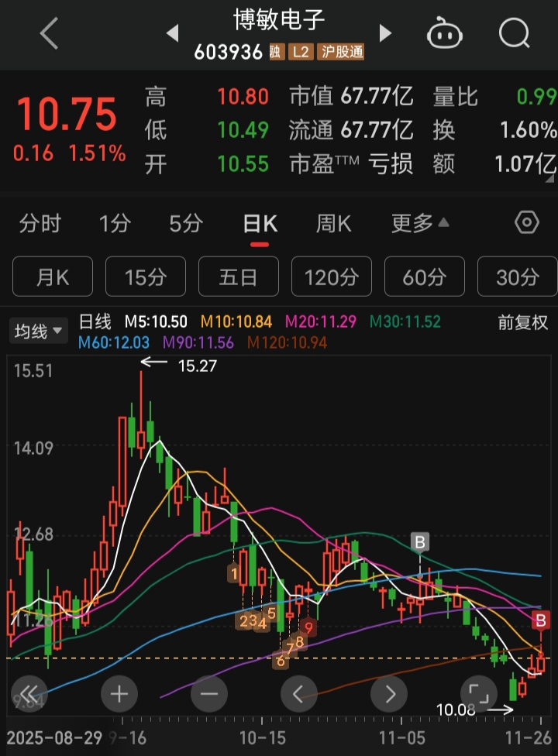
Task: Tap the M90:11.56 moving average label
Action: coord(198,343)
